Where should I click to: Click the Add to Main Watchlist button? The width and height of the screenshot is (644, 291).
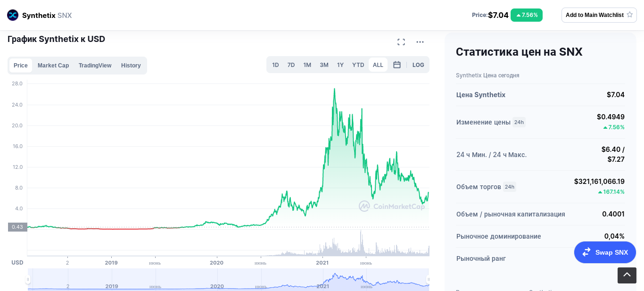pos(599,15)
